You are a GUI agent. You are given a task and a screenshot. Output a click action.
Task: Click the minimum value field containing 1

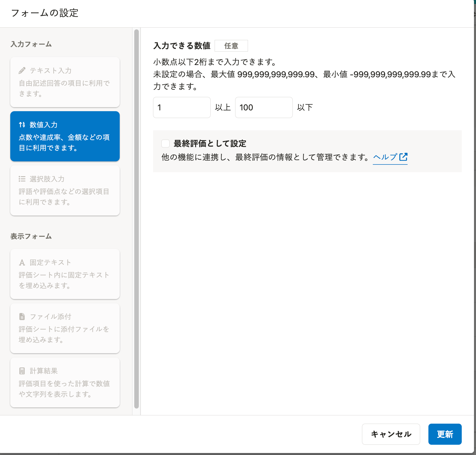pyautogui.click(x=182, y=107)
